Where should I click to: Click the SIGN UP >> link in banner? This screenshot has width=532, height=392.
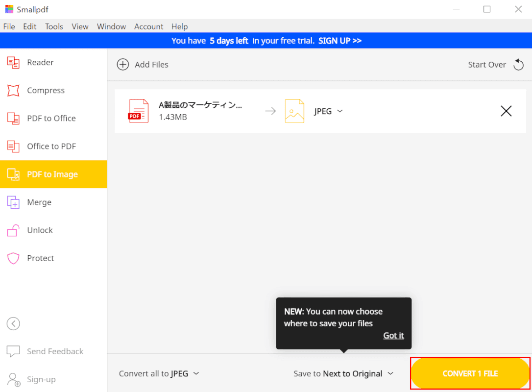tap(340, 41)
